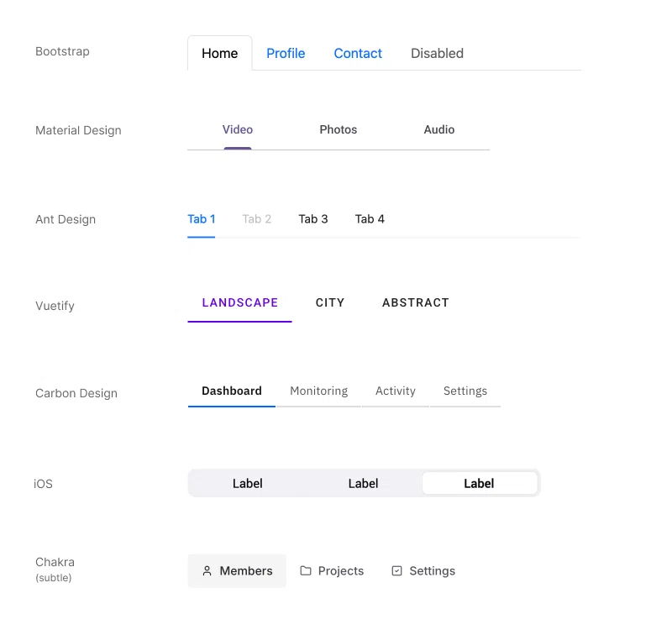
Task: Open Tab 4
Action: [x=370, y=219]
